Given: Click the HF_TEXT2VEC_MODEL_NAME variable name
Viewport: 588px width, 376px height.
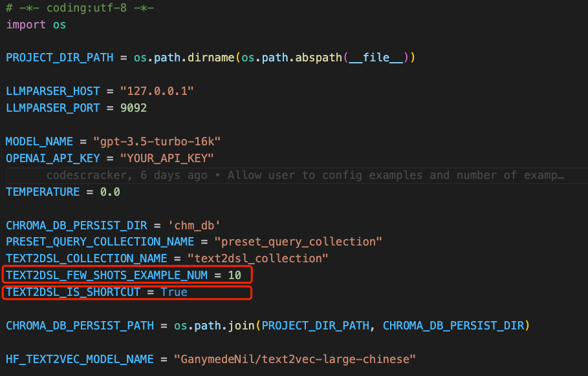Looking at the screenshot, I should click(x=78, y=359).
